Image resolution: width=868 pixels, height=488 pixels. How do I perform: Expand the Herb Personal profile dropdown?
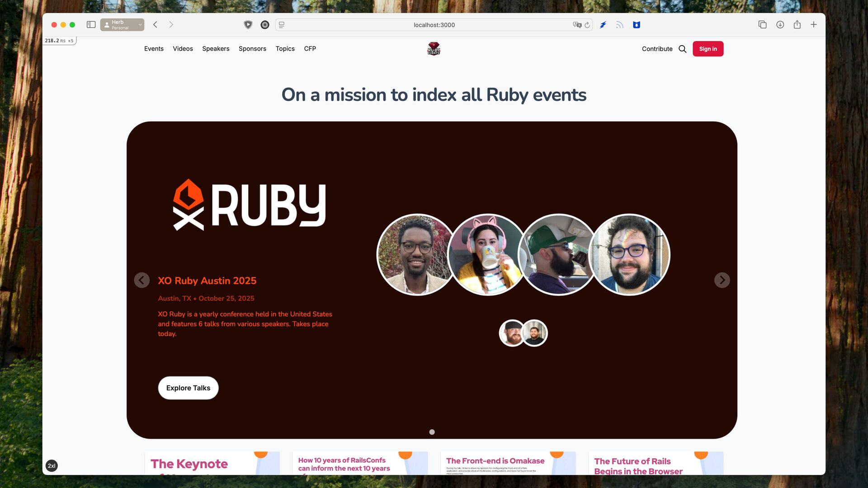click(122, 25)
